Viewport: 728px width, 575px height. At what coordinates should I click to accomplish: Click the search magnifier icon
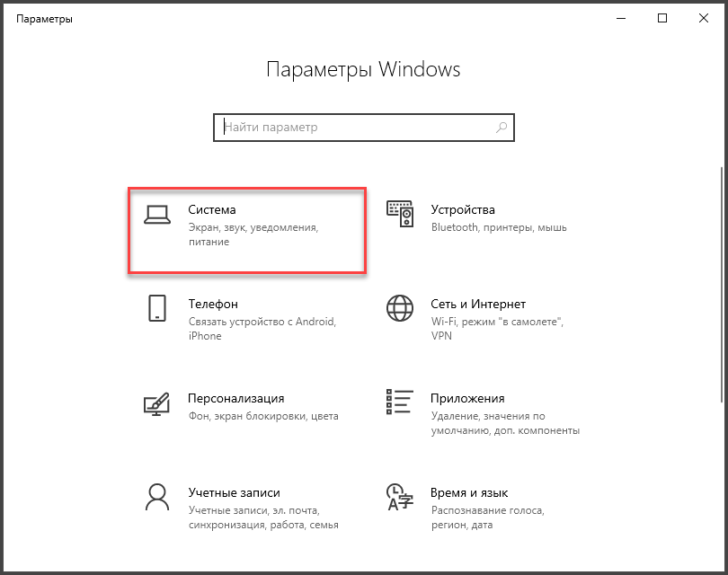502,128
